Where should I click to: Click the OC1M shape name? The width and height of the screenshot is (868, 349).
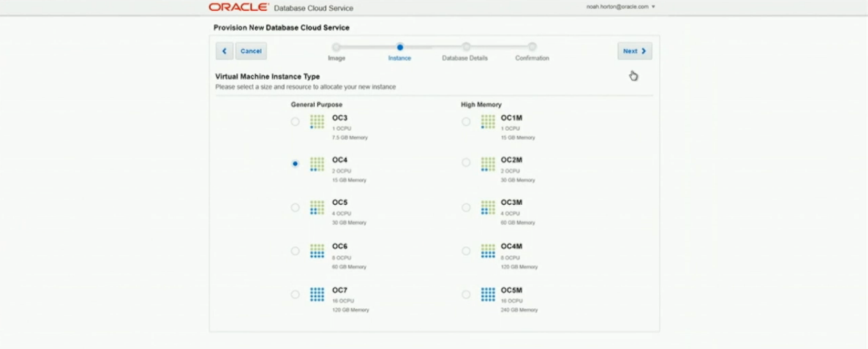coord(511,118)
